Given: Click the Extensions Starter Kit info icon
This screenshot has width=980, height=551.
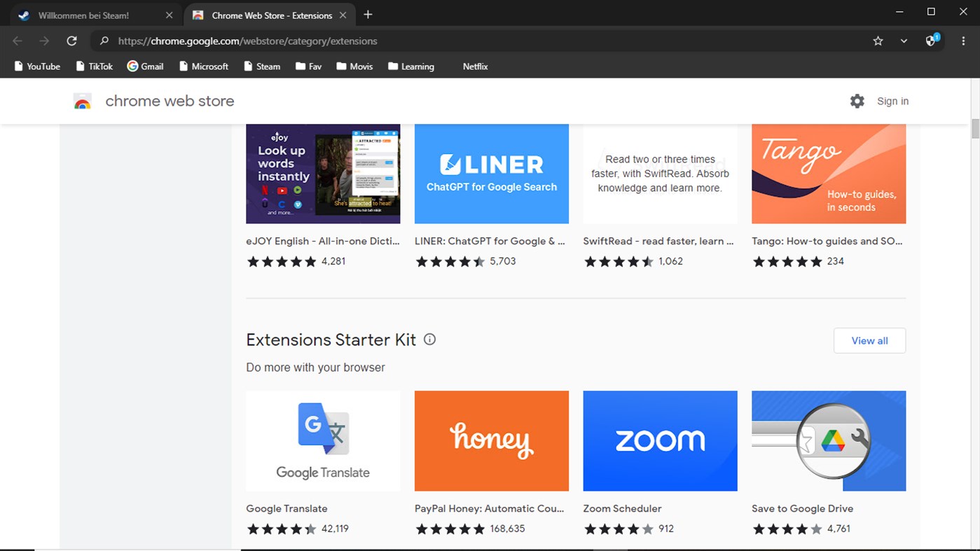Looking at the screenshot, I should [x=429, y=339].
